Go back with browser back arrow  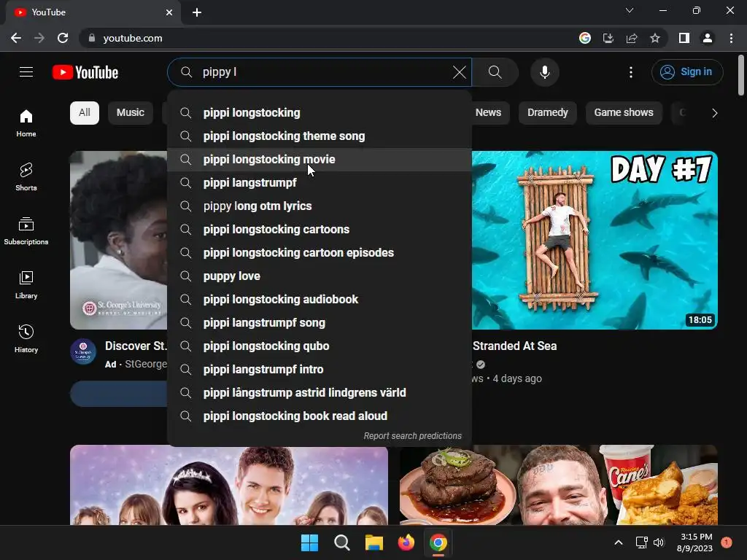tap(16, 38)
